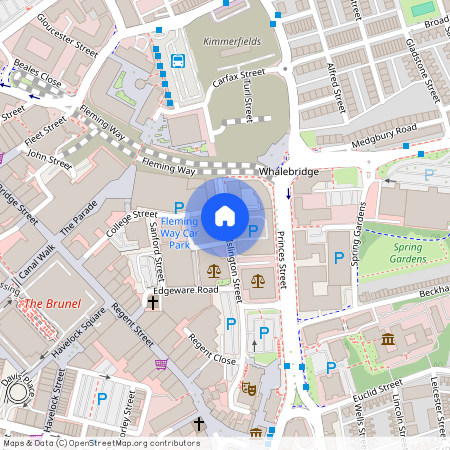Click the blue home marker pin
Screen dimensions: 450x450
(225, 217)
